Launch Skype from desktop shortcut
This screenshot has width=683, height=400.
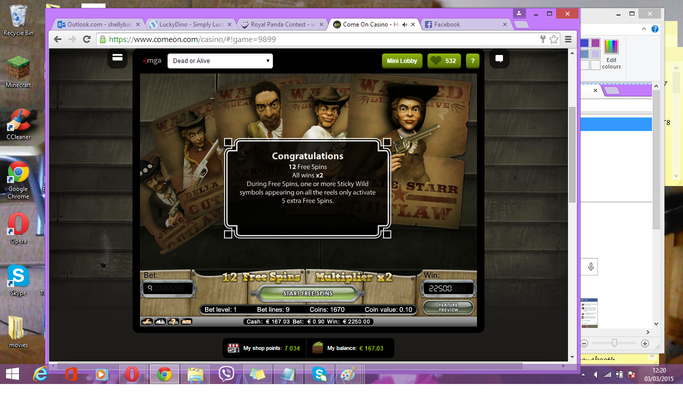(x=18, y=281)
